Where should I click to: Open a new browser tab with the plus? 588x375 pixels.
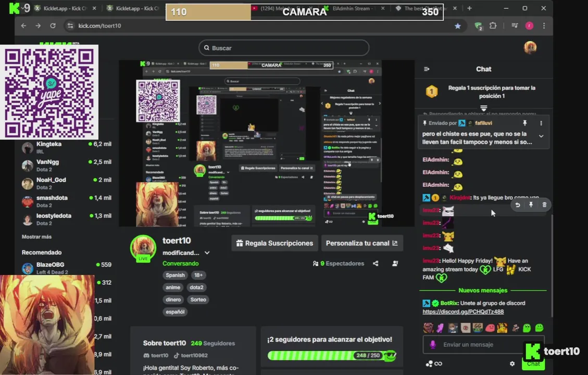(x=469, y=8)
